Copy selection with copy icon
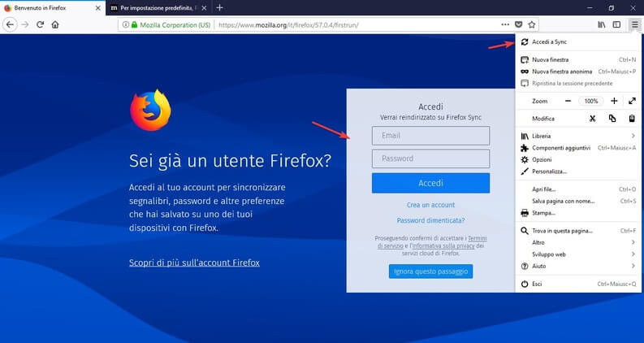Screen dimensions: 644x343 click(612, 119)
